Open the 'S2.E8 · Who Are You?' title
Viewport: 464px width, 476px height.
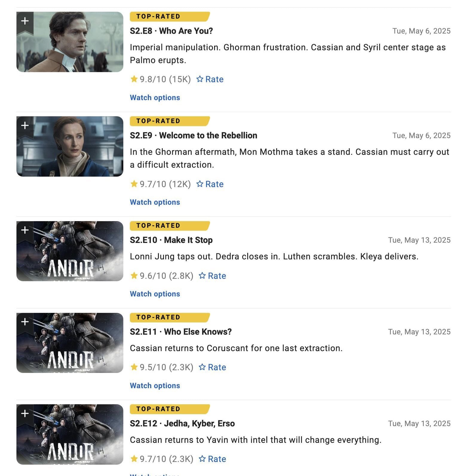click(x=171, y=31)
